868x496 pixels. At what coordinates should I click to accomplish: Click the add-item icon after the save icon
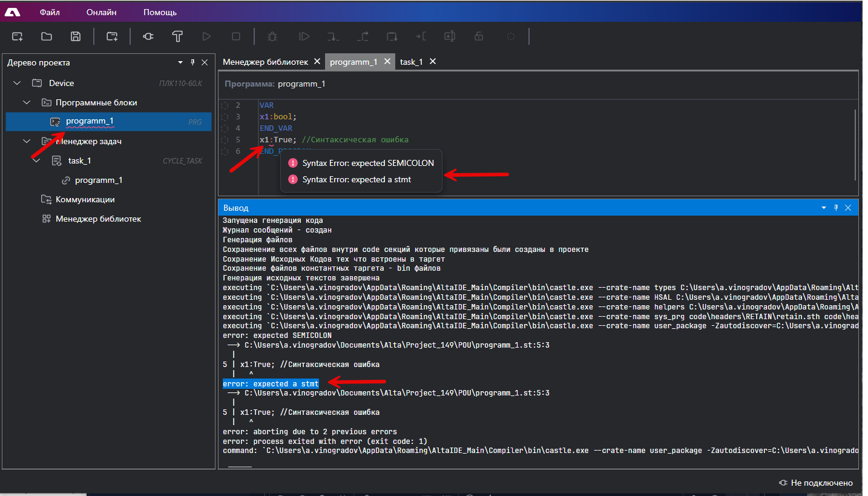pyautogui.click(x=112, y=36)
